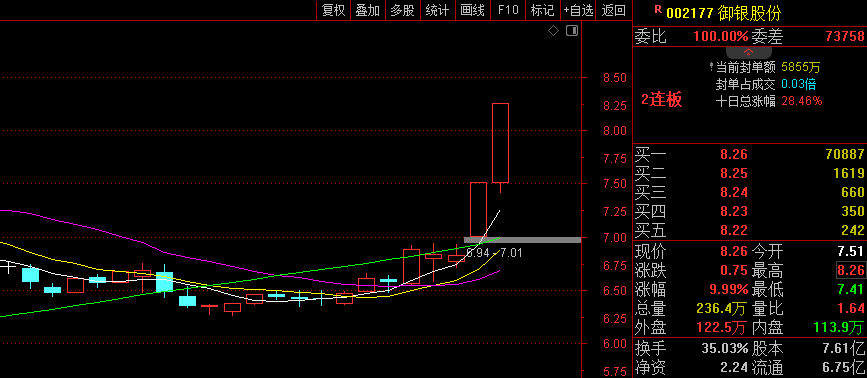Screen dimensions: 867x378
Task: Click the R margin-trading badge beside the stock code
Action: (657, 9)
